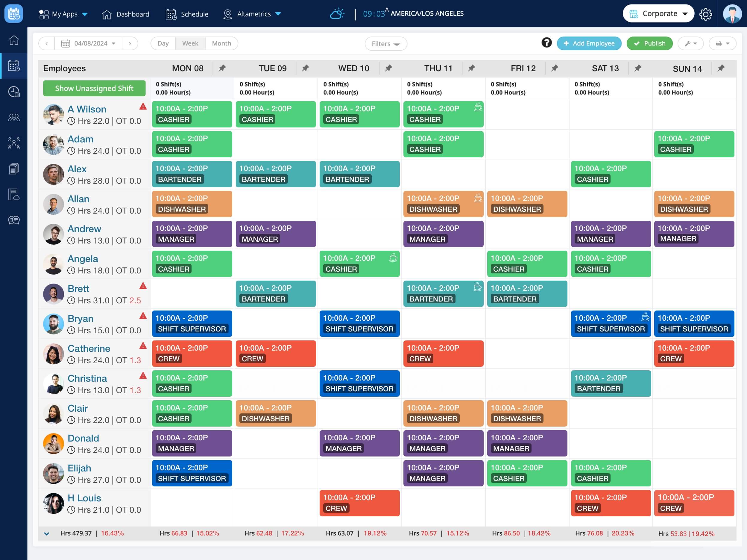Open the chat messages sidebar icon

pyautogui.click(x=14, y=220)
